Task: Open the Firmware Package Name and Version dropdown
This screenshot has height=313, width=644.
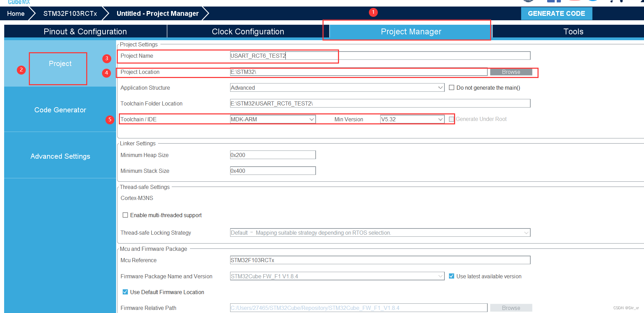Action: point(337,276)
